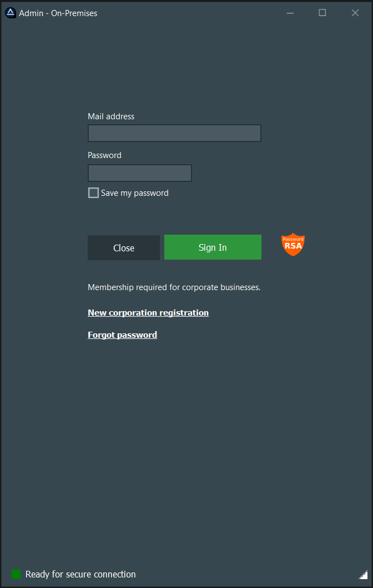Click the Admin - On-Premises title bar text
This screenshot has width=373, height=588.
pyautogui.click(x=58, y=12)
